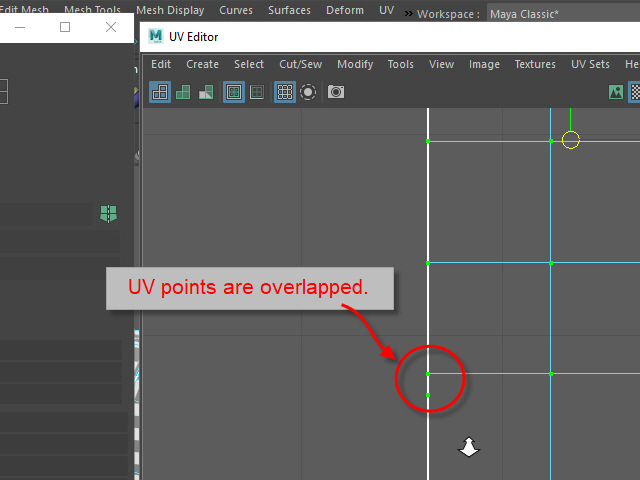
Task: Click the checkered tile icon
Action: (635, 92)
